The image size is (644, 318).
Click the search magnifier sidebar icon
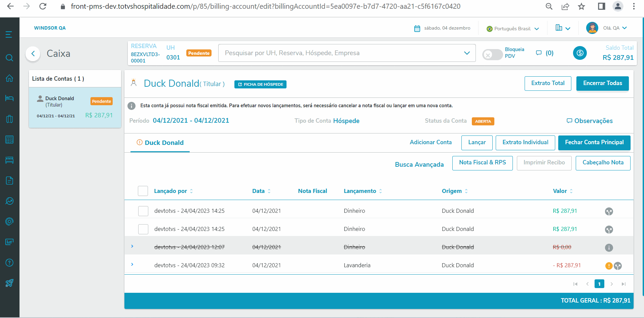pyautogui.click(x=9, y=58)
